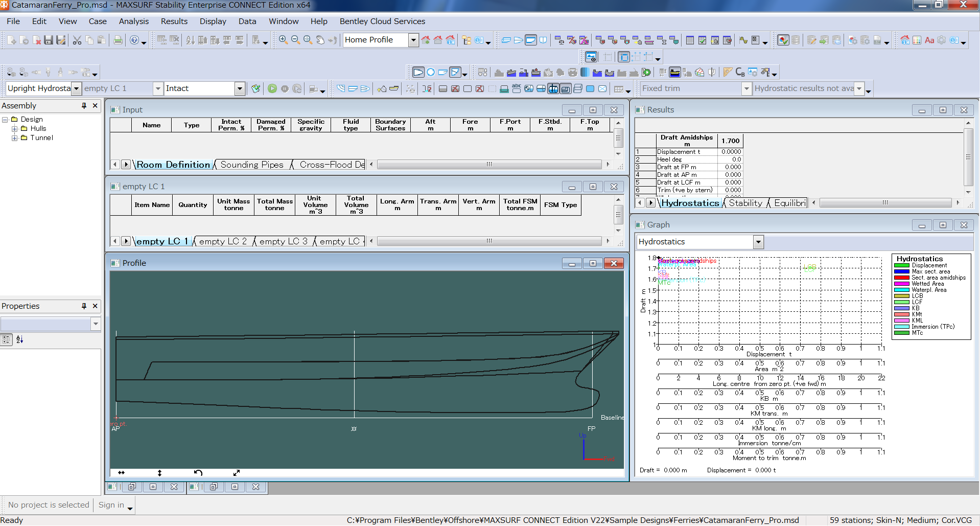Click the Resume analysis icon
Viewport: 980px width, 526px height.
(297, 88)
